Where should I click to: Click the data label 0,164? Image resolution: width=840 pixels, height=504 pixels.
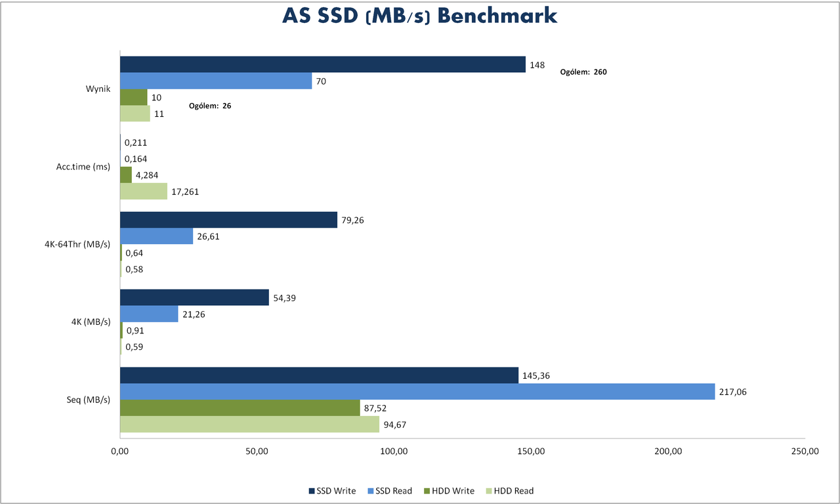point(135,159)
